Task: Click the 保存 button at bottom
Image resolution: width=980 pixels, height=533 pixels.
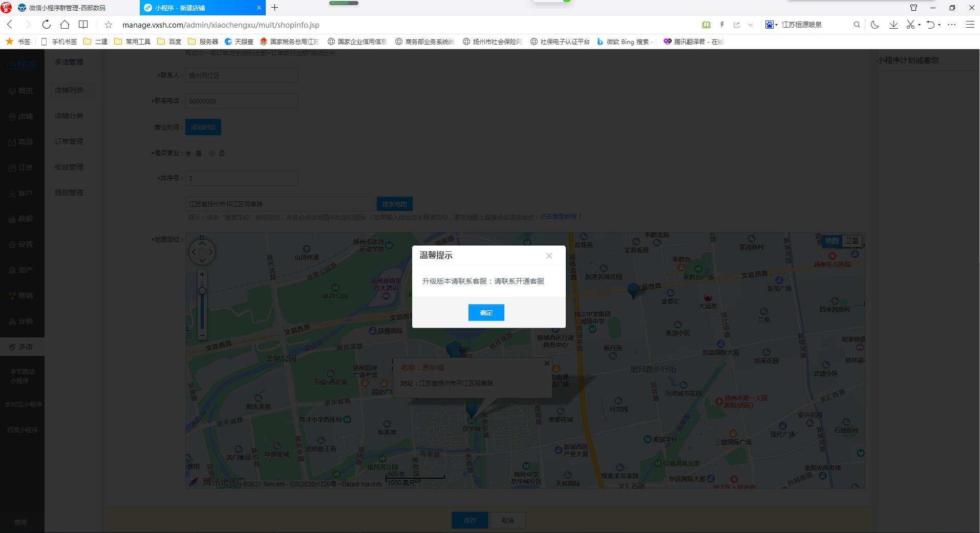Action: 470,520
